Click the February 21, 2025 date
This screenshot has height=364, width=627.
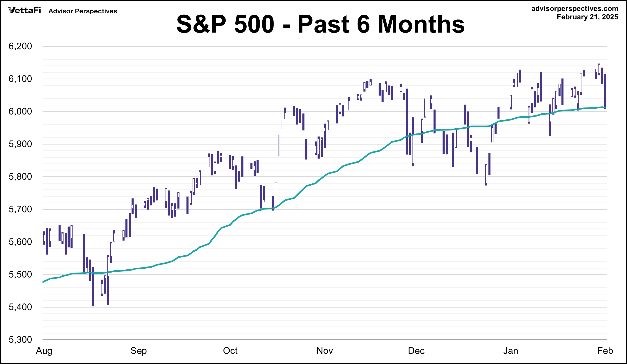(x=587, y=17)
